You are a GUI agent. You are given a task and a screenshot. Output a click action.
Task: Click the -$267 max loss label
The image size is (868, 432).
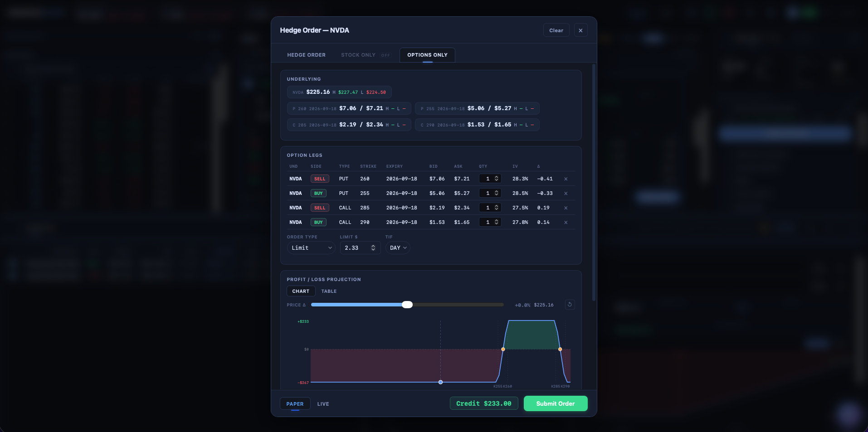(x=303, y=383)
